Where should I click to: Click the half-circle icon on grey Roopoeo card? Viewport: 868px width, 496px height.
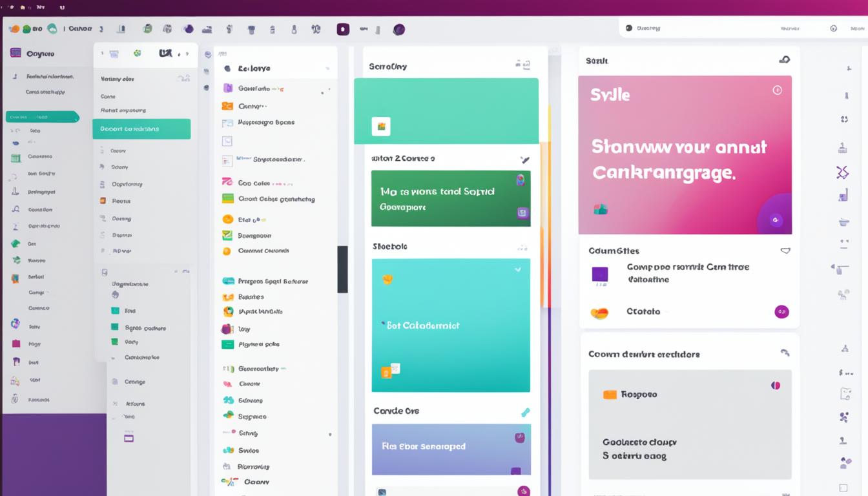(x=776, y=386)
